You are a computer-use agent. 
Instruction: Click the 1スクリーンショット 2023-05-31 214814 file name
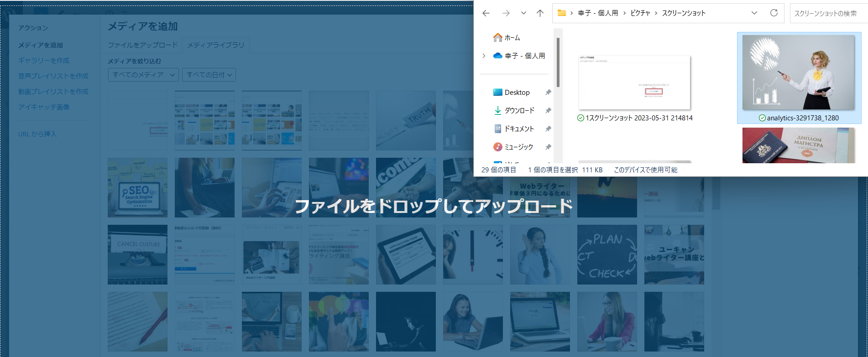click(639, 118)
